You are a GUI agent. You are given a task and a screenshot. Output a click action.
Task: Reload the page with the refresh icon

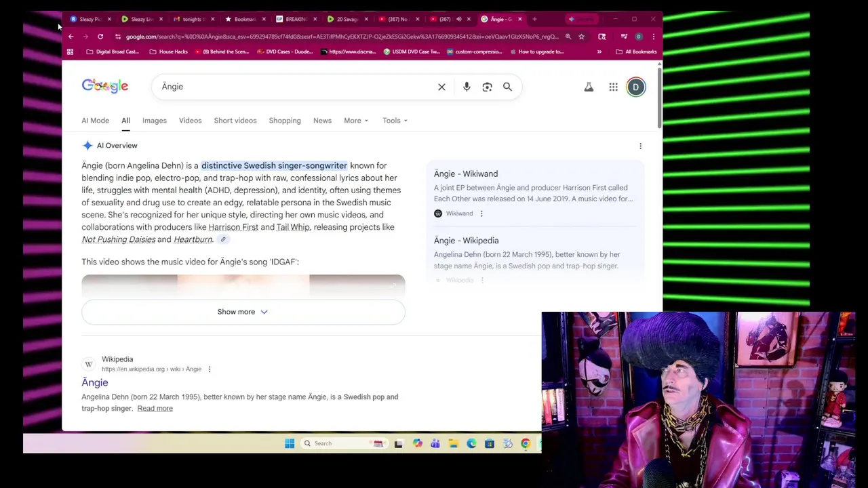click(100, 37)
